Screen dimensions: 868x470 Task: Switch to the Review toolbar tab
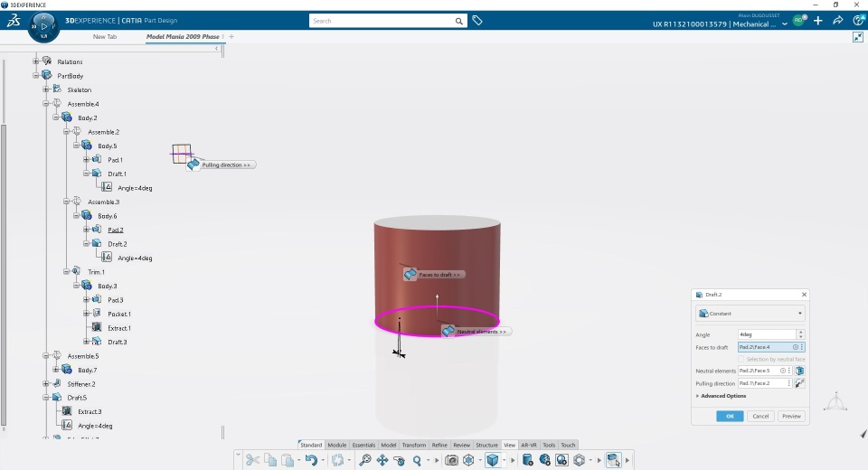point(462,445)
